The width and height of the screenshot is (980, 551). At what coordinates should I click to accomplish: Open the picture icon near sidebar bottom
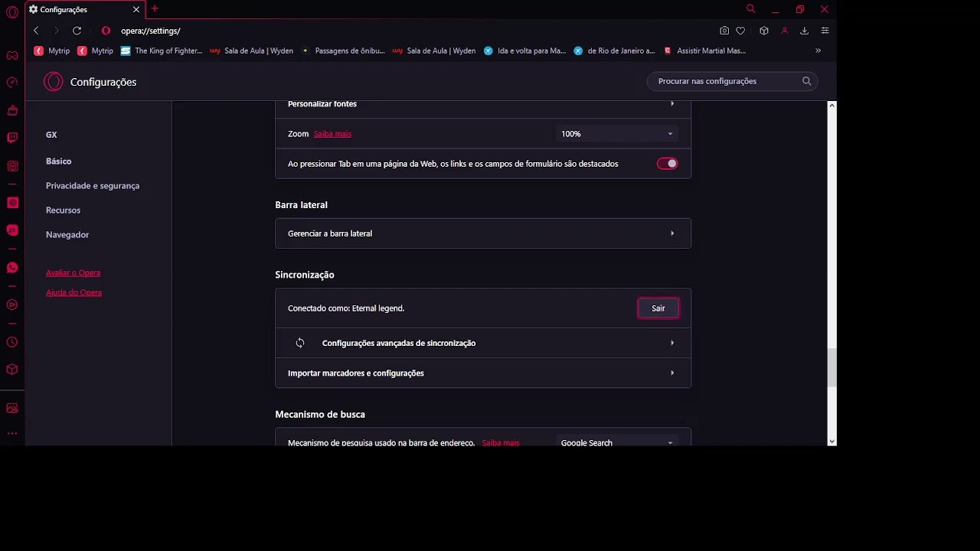[x=12, y=408]
